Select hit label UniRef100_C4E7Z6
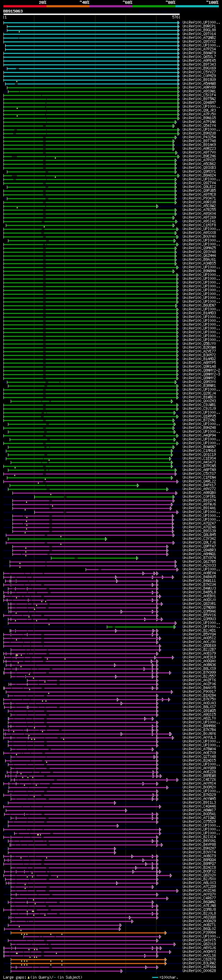The width and height of the screenshot is (222, 980). tap(199, 779)
